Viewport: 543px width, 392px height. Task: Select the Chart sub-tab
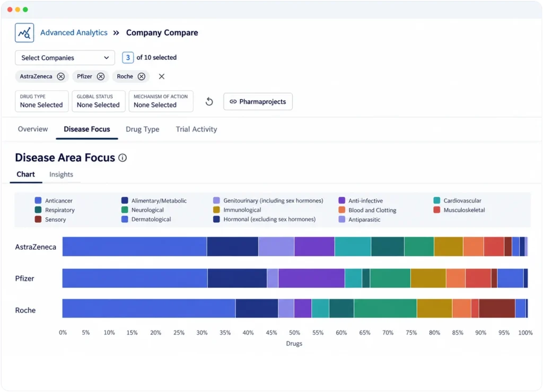[25, 174]
